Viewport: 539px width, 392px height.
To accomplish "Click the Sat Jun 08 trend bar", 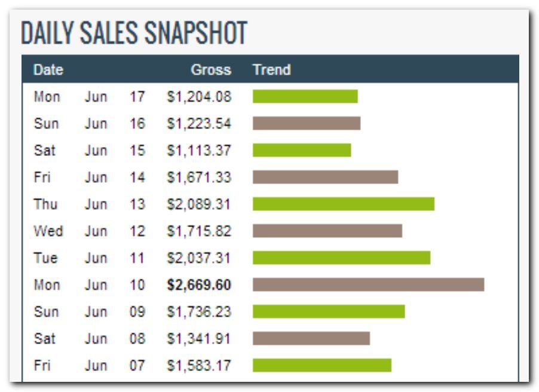I will point(311,338).
